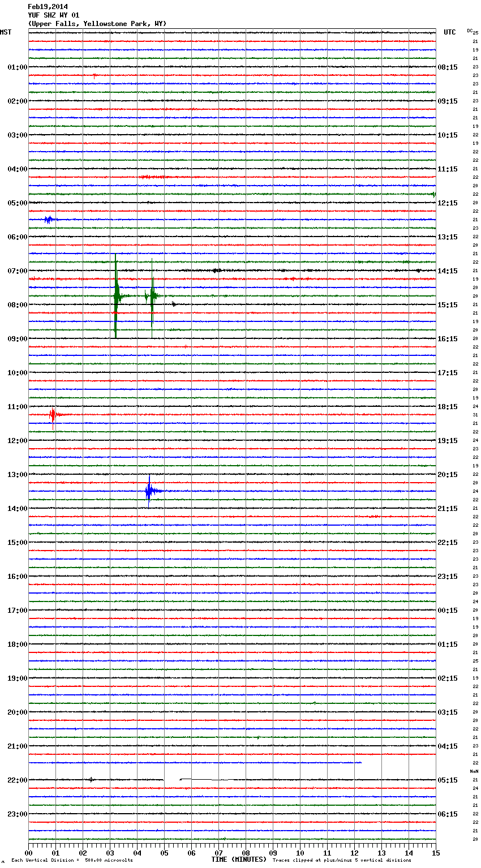Image resolution: width=481 pixels, height=868 pixels.
Task: Click the NaN value in DC column
Action: pyautogui.click(x=474, y=771)
